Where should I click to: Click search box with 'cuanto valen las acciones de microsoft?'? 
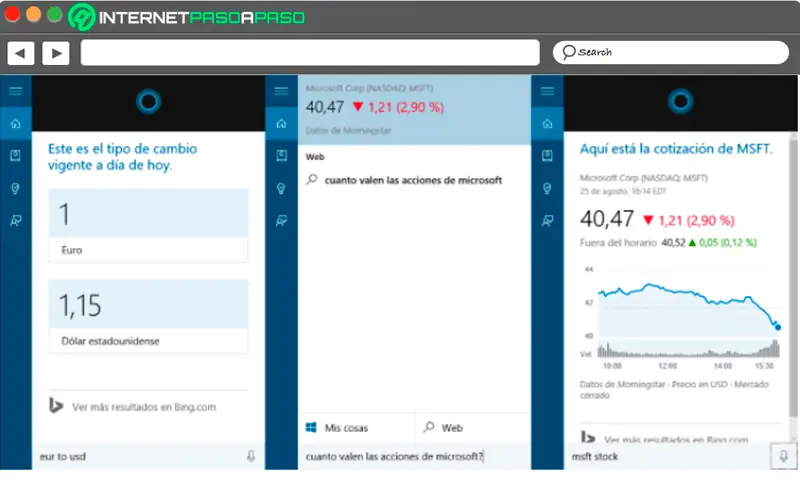[x=414, y=456]
